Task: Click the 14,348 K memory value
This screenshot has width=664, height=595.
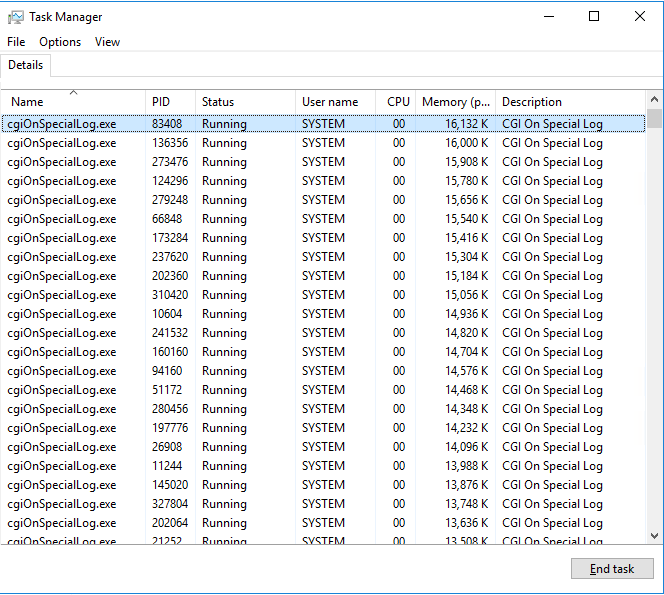Action: 467,409
